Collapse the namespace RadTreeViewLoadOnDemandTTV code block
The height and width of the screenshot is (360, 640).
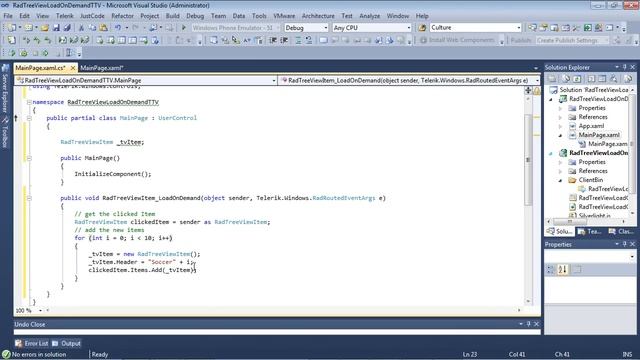coord(29,102)
